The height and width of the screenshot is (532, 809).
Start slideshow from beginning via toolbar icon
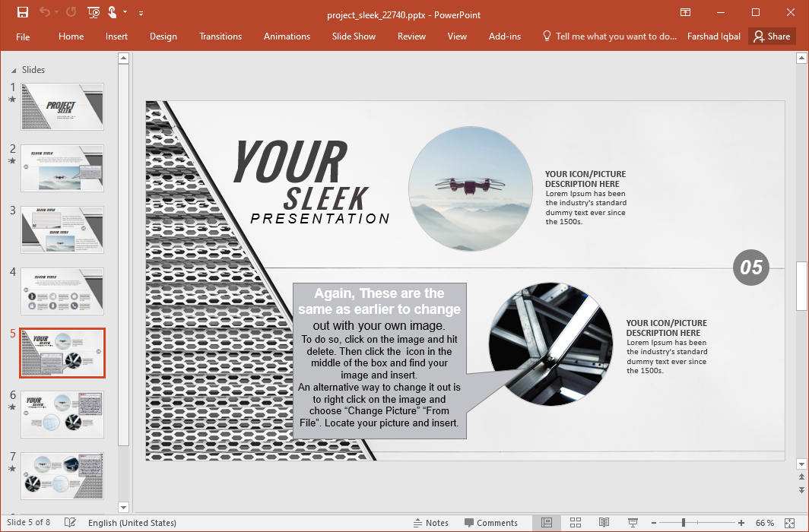pos(93,13)
